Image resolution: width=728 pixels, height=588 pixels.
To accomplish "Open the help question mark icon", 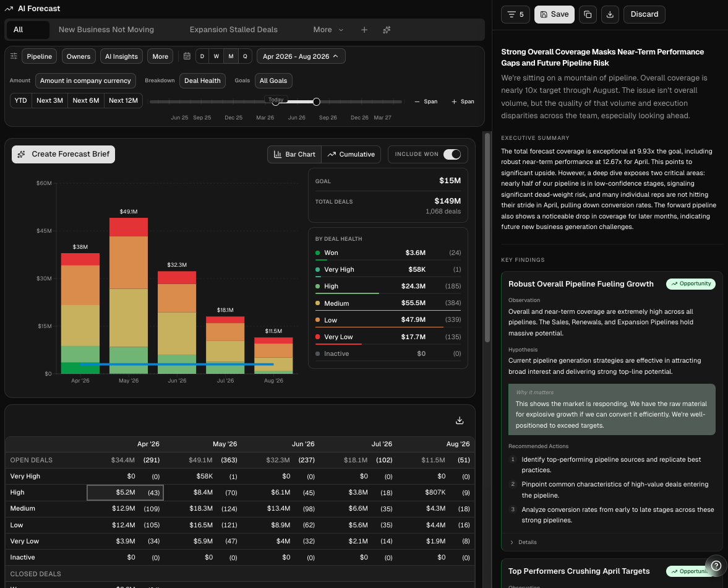I will [x=716, y=565].
